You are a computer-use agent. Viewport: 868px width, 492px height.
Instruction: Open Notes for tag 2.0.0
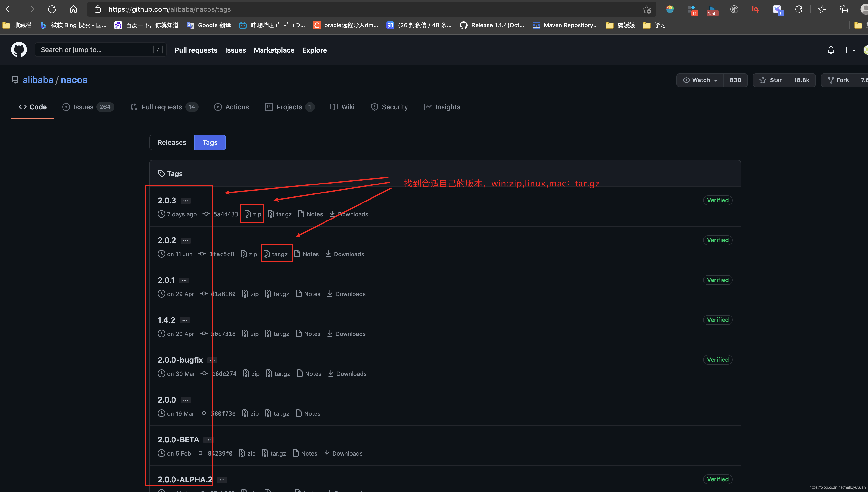[308, 413]
